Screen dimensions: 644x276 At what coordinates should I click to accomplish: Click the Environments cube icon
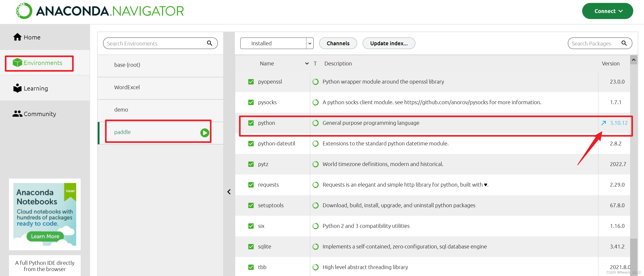pyautogui.click(x=17, y=63)
